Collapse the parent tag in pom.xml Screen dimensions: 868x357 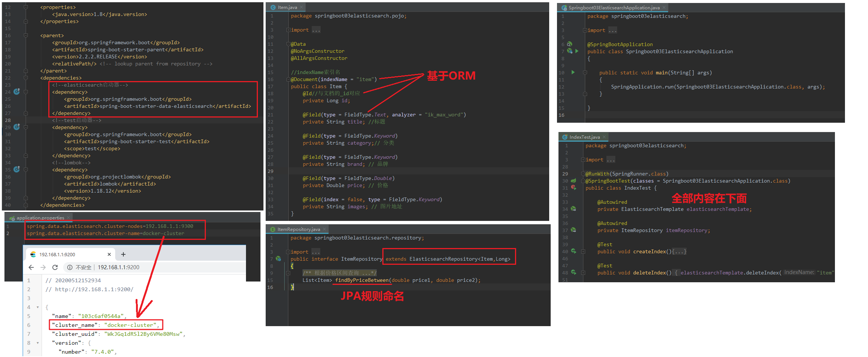[x=26, y=35]
